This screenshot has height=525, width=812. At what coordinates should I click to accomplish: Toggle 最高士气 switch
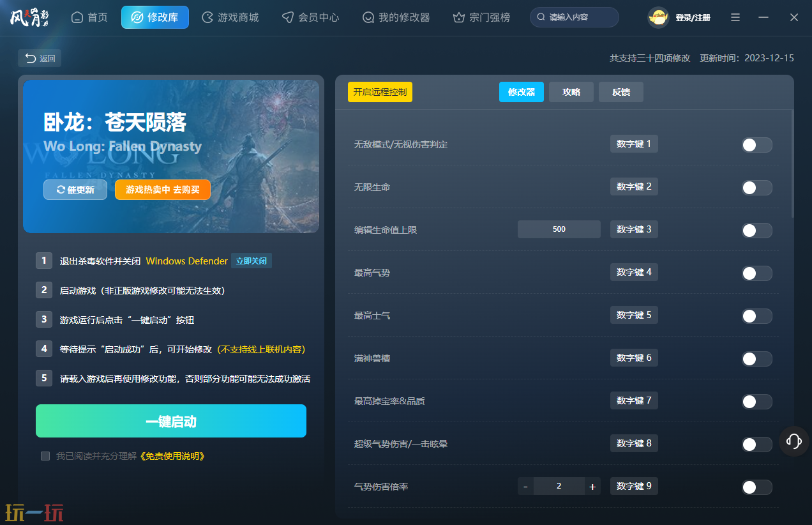coord(756,316)
